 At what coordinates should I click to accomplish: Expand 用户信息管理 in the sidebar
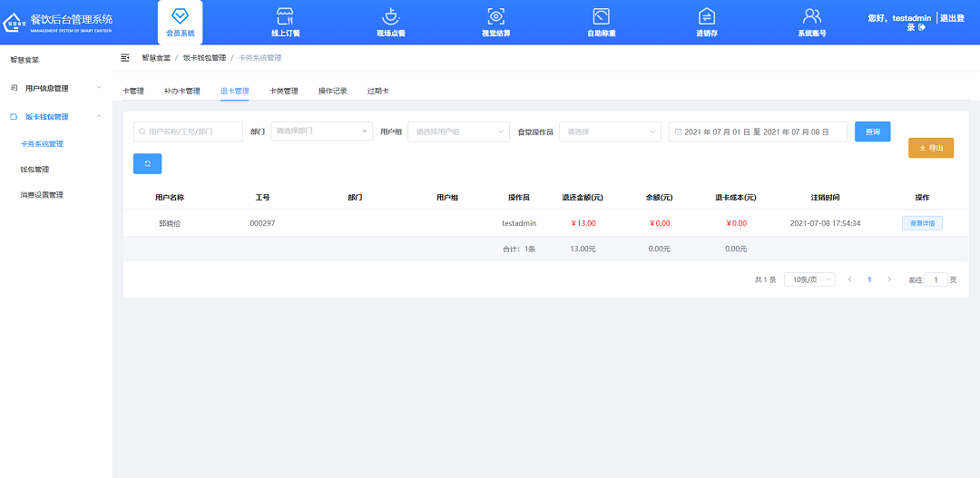[55, 88]
